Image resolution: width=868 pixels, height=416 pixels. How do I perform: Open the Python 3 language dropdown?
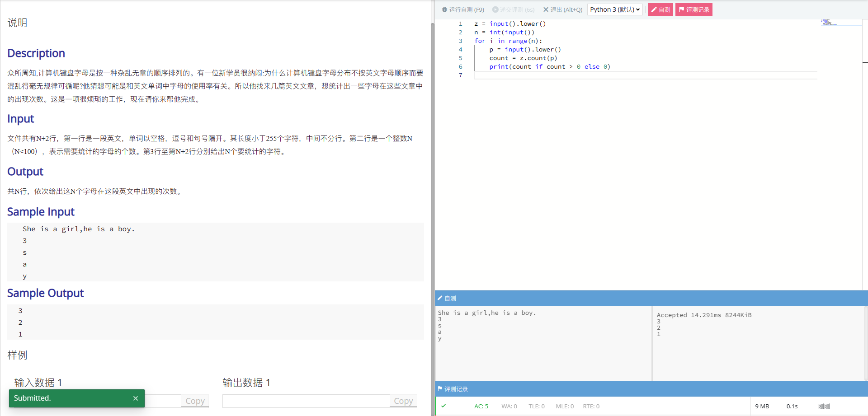pos(614,9)
